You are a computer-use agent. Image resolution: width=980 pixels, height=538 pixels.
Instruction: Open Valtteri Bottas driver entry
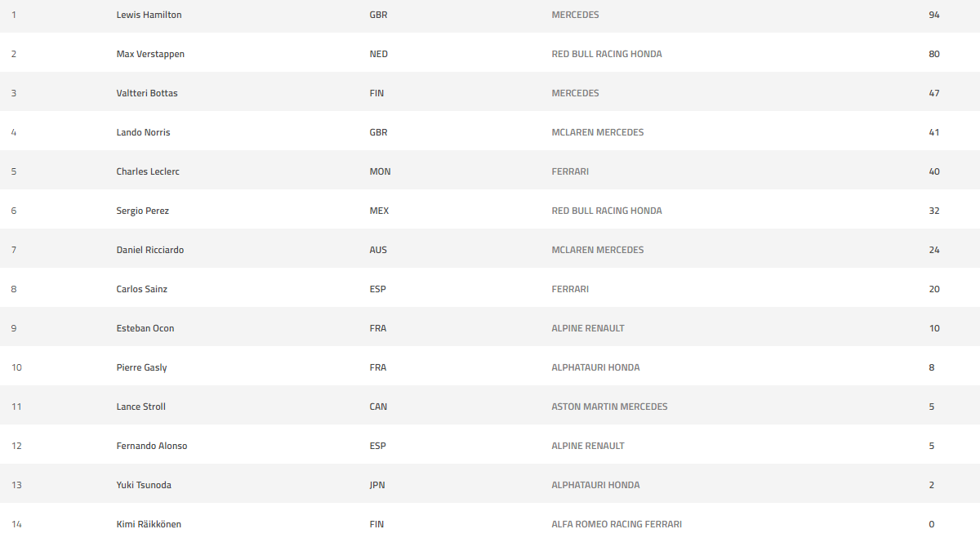click(x=147, y=93)
